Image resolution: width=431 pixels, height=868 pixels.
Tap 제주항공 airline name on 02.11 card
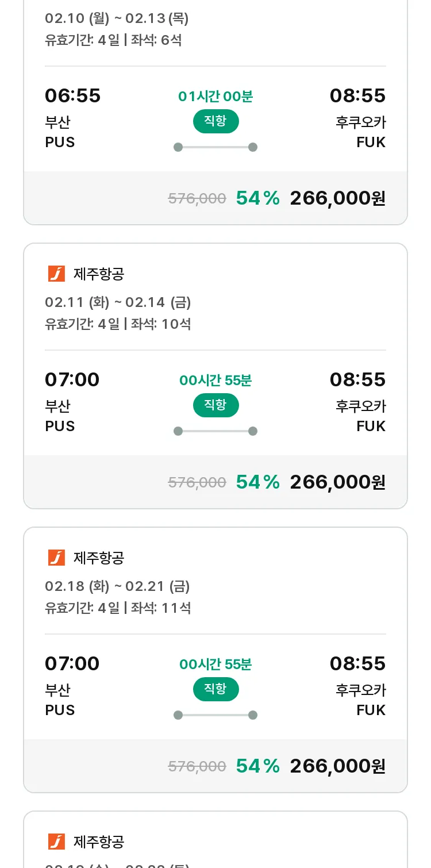click(99, 274)
